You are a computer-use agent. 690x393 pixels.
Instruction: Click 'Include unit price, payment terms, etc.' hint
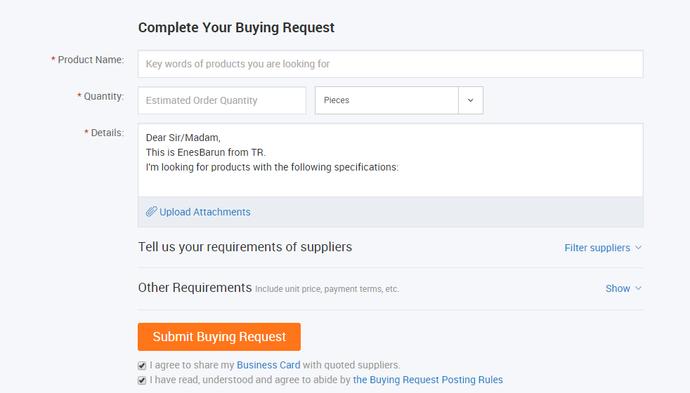[327, 289]
